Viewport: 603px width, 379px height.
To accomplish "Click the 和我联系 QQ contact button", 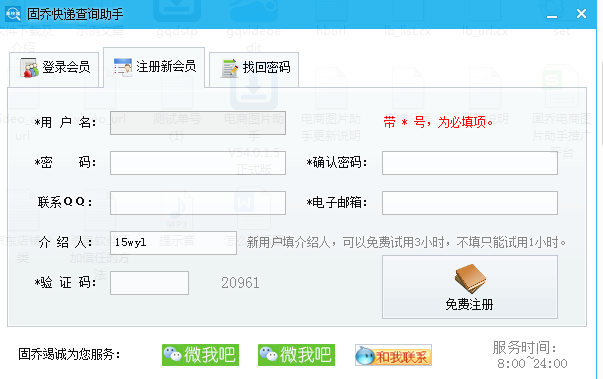I will point(393,355).
